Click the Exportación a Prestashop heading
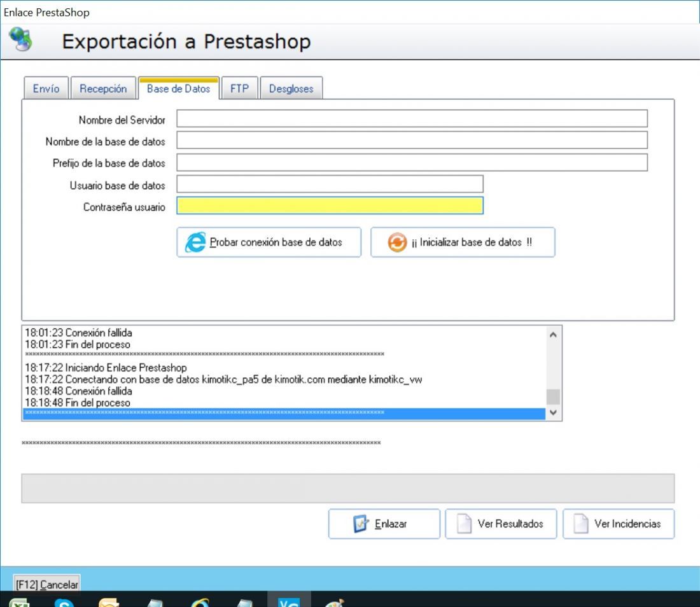Image resolution: width=700 pixels, height=607 pixels. coord(186,41)
